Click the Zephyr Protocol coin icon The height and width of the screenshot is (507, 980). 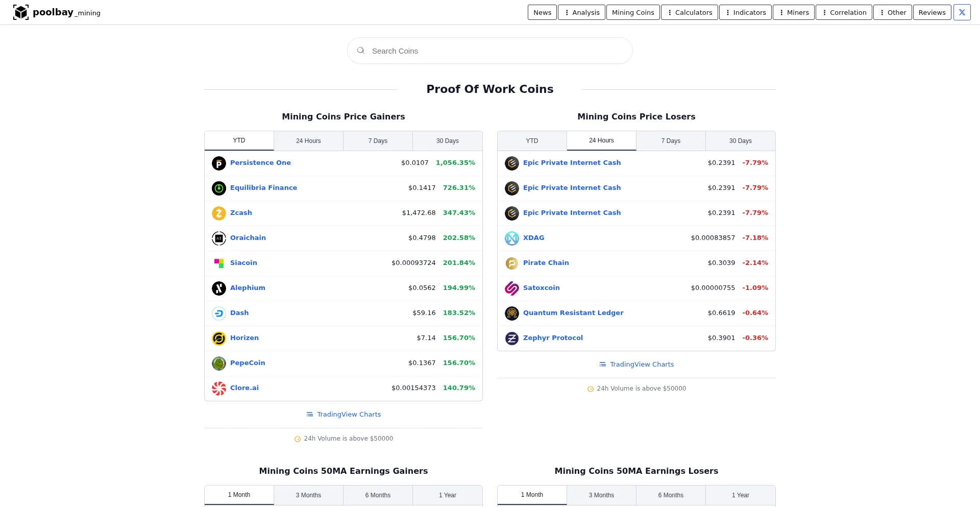pos(512,339)
